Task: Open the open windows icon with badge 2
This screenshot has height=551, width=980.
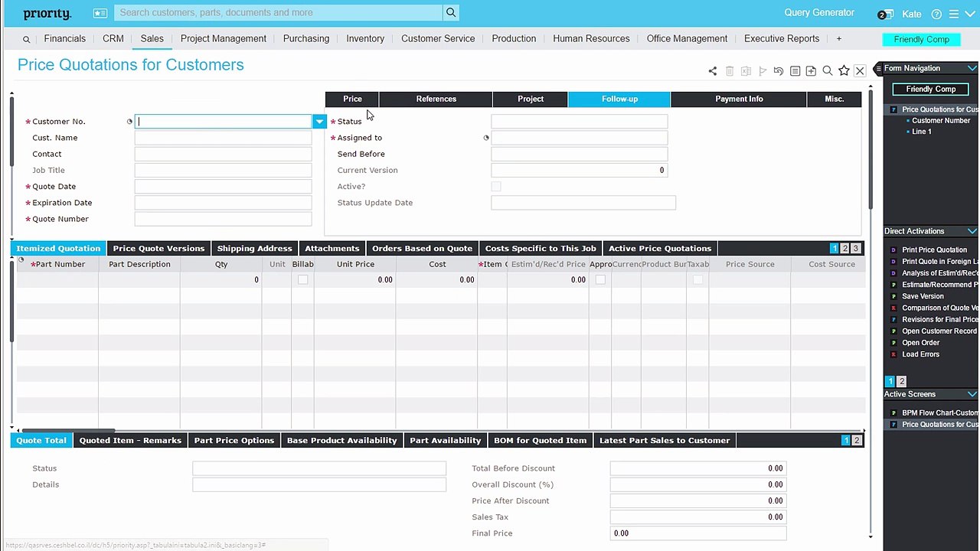Action: click(x=885, y=14)
